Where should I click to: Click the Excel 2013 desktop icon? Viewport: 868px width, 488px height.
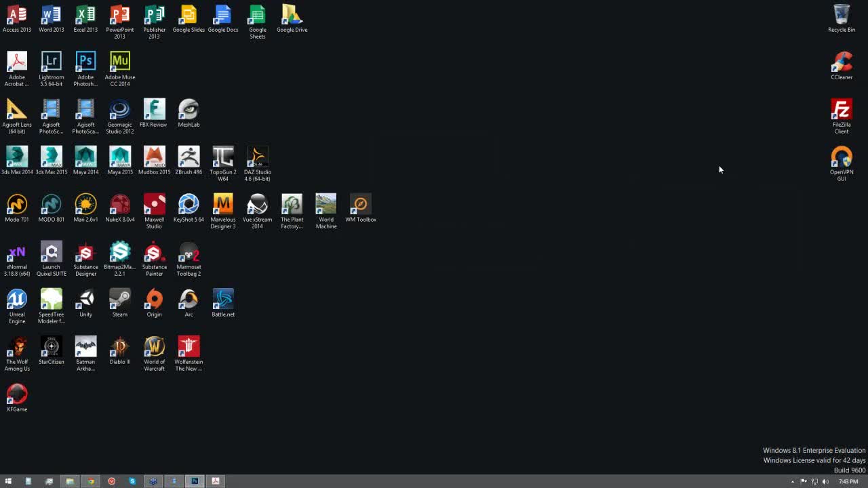(x=85, y=19)
